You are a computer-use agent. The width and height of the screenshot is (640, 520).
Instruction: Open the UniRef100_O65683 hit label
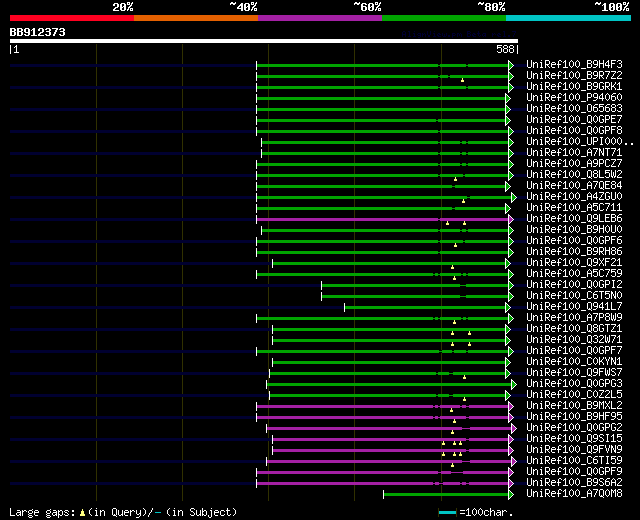point(574,109)
